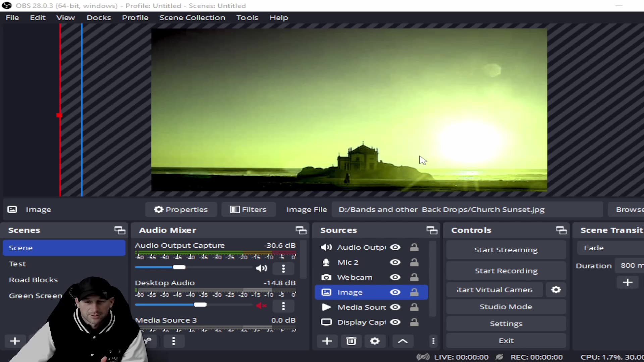
Task: Open the Tools menu
Action: tap(247, 17)
